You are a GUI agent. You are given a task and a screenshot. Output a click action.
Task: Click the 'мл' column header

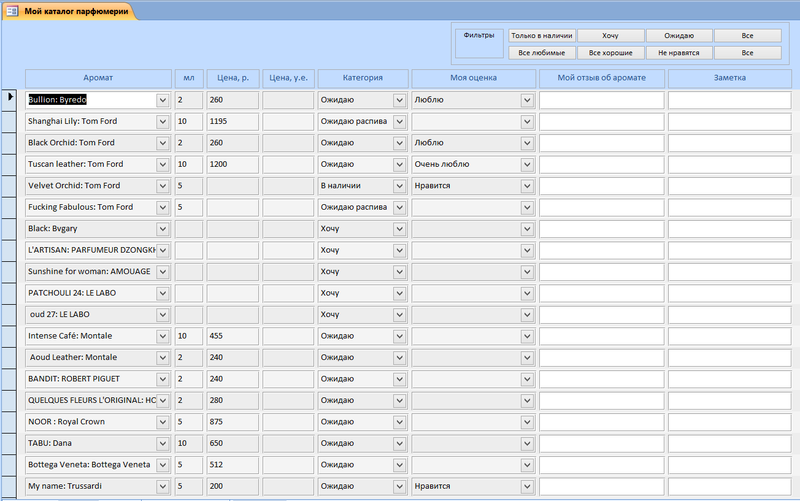point(189,78)
